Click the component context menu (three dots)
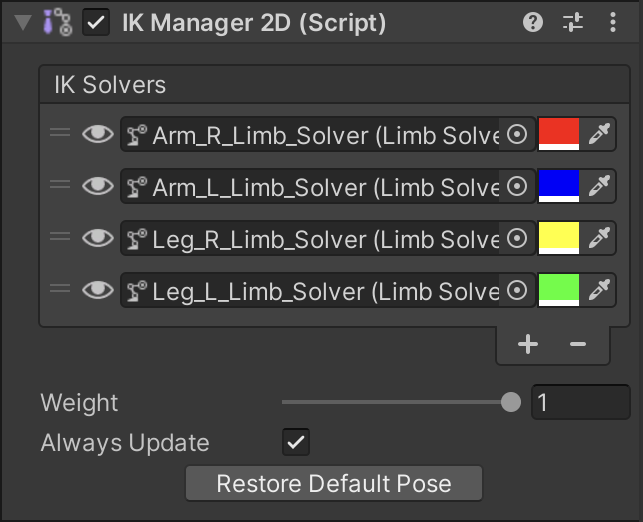The image size is (643, 522). point(610,23)
